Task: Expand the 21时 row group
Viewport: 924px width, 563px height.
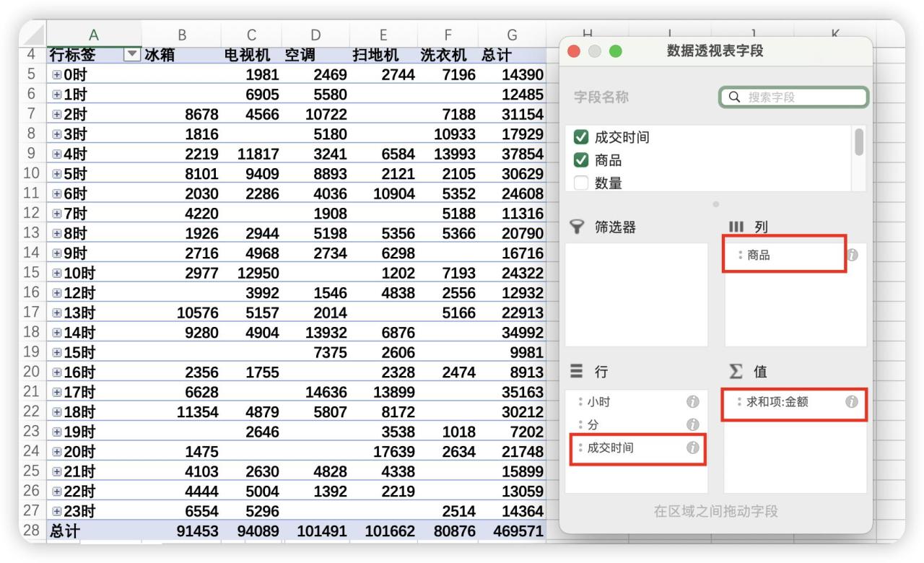Action: click(56, 472)
